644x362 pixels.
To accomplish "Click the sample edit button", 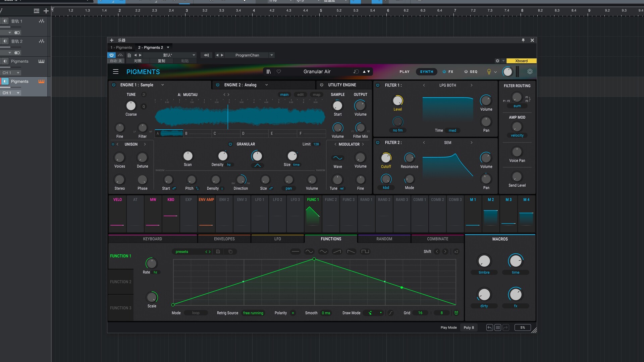I will [301, 95].
